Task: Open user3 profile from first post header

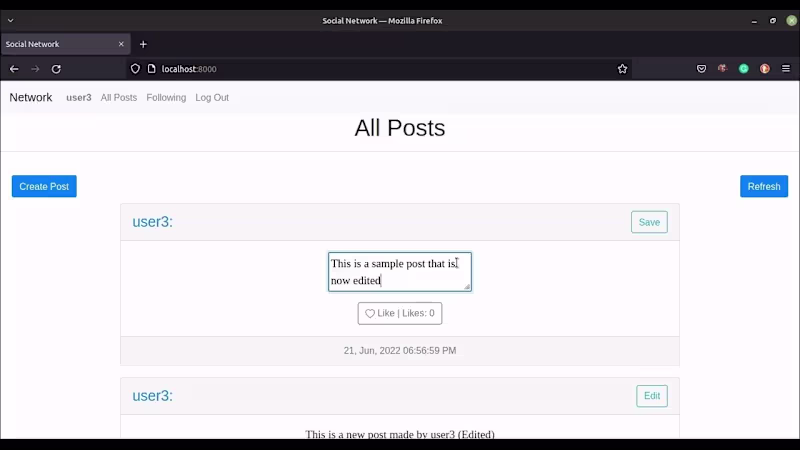Action: pyautogui.click(x=153, y=222)
